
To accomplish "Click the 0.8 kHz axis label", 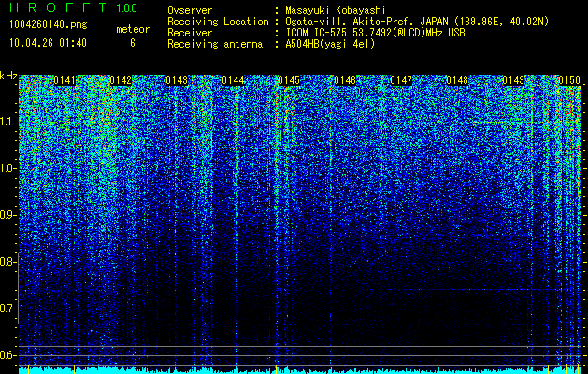I will click(x=7, y=262).
